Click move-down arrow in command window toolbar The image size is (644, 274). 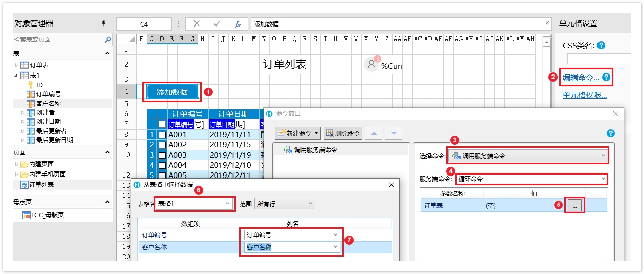pyautogui.click(x=393, y=133)
